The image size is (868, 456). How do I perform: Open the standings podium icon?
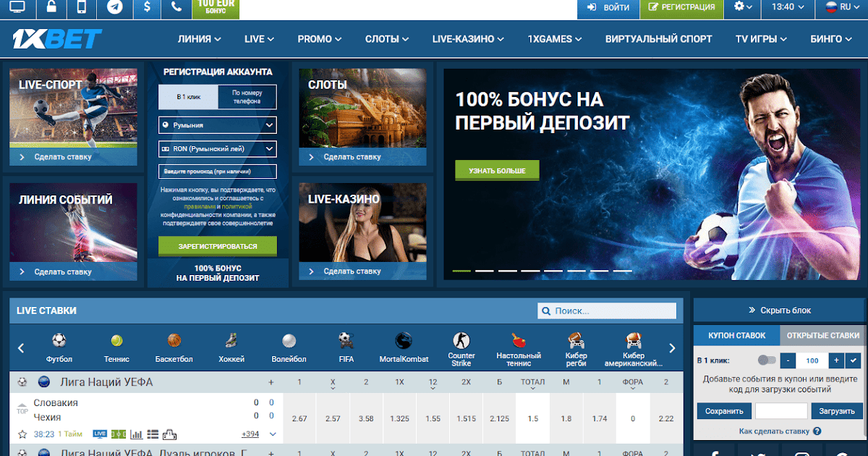pos(170,434)
